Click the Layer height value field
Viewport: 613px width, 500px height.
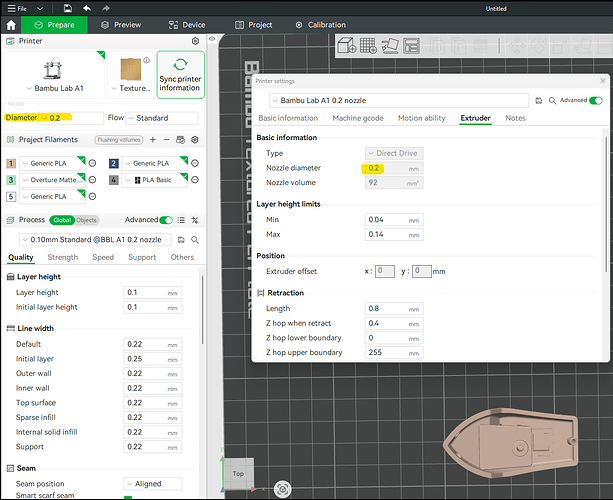click(152, 292)
